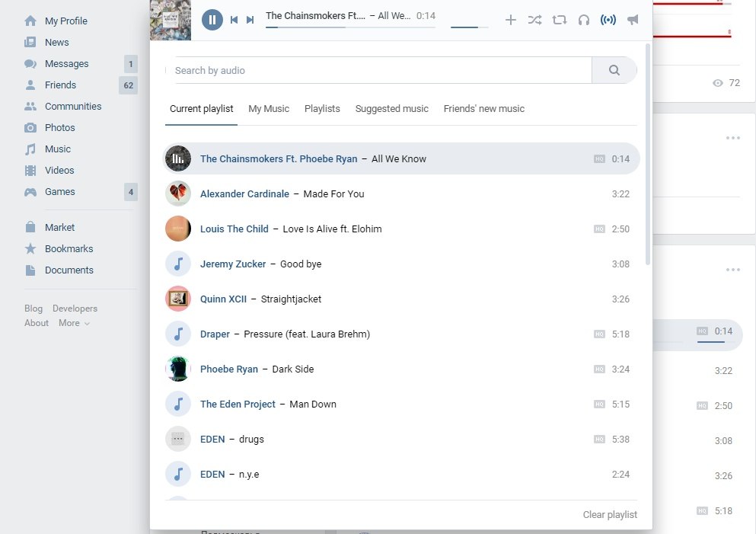
Task: Open artist Quinn XCII link
Action: coord(223,299)
